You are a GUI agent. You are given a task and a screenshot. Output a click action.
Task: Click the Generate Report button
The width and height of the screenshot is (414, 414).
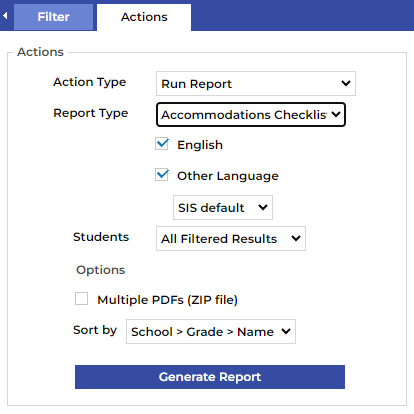point(210,377)
